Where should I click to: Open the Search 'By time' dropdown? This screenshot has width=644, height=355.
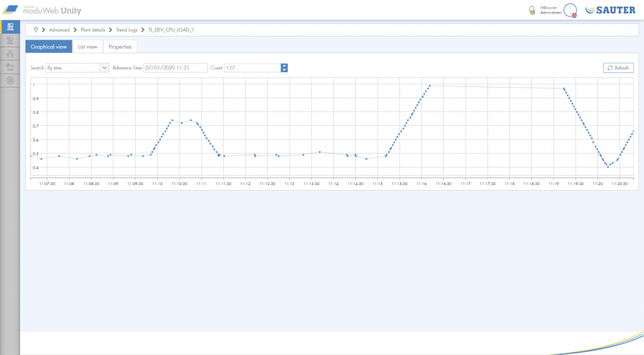[x=77, y=68]
